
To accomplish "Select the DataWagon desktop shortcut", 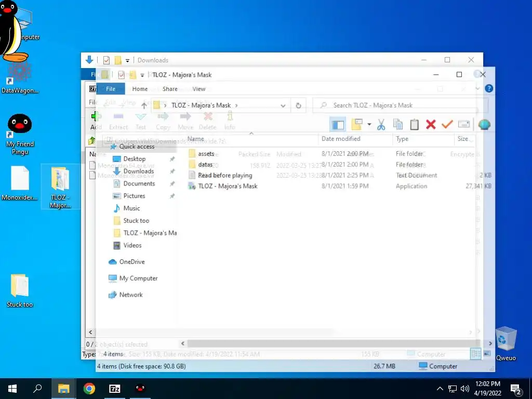I will tap(20, 78).
